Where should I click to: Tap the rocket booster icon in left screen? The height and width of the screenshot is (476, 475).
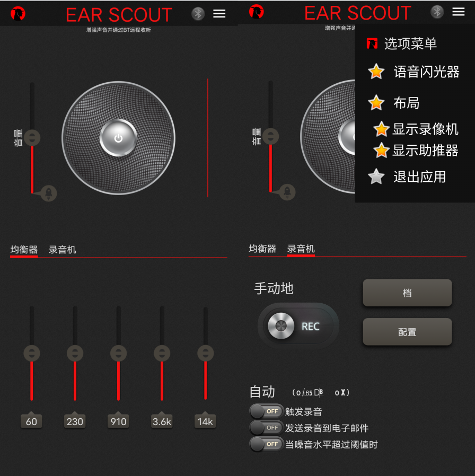tap(48, 193)
